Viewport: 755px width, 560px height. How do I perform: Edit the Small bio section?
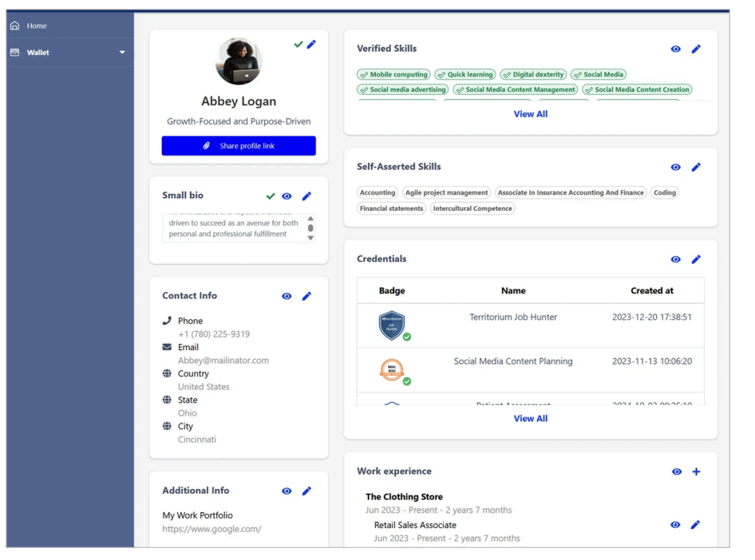306,196
